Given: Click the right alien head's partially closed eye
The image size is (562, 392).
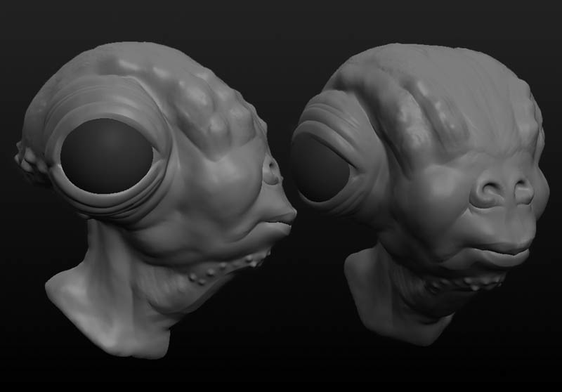Looking at the screenshot, I should click(x=320, y=168).
